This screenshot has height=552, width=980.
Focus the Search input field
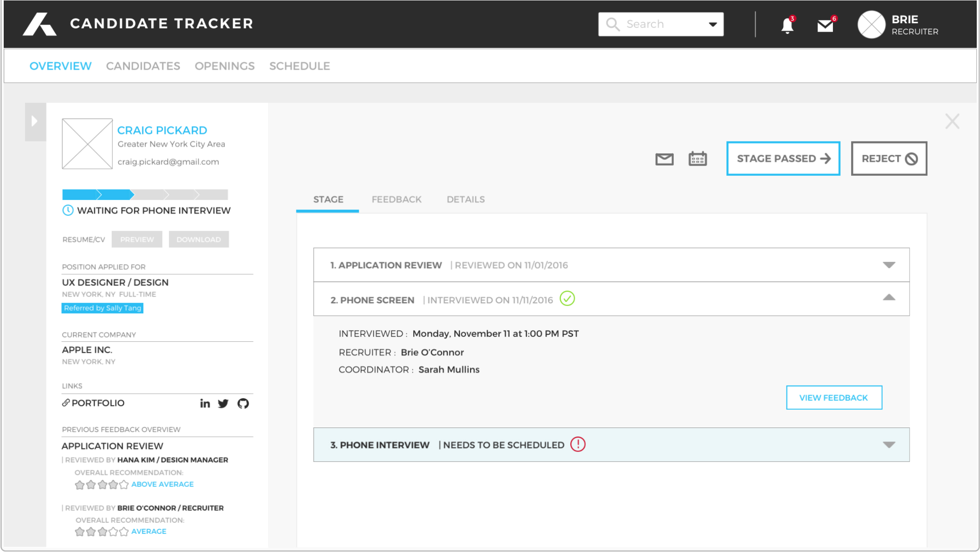[661, 24]
